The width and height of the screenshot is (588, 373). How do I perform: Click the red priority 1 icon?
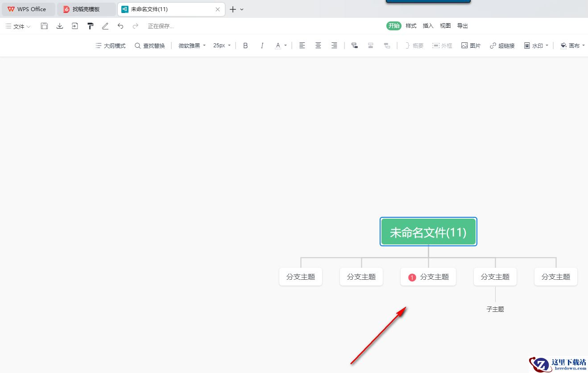click(412, 278)
